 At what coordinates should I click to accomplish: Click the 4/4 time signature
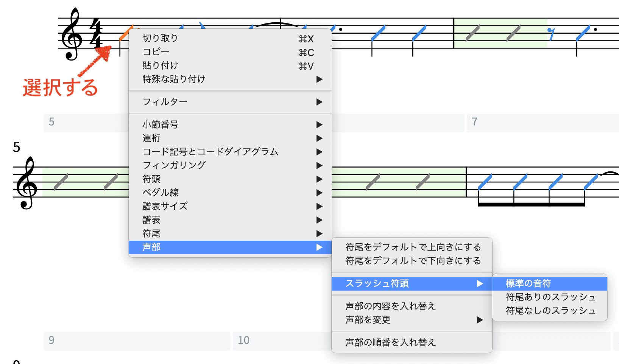(x=96, y=34)
